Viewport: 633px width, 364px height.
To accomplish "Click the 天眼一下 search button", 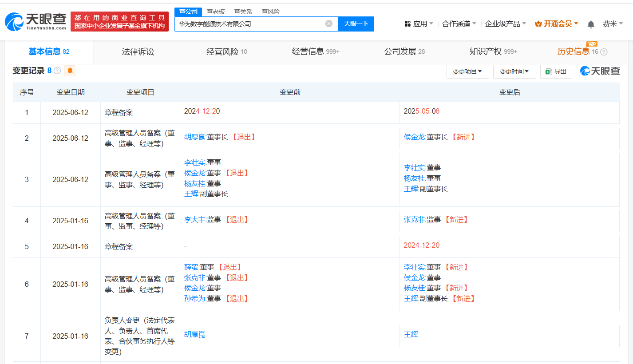I will click(x=356, y=24).
